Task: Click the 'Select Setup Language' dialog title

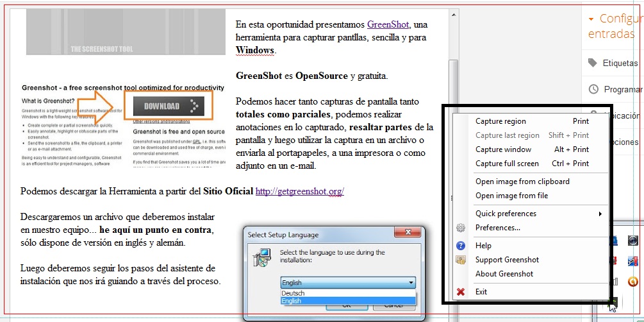Action: [x=283, y=235]
